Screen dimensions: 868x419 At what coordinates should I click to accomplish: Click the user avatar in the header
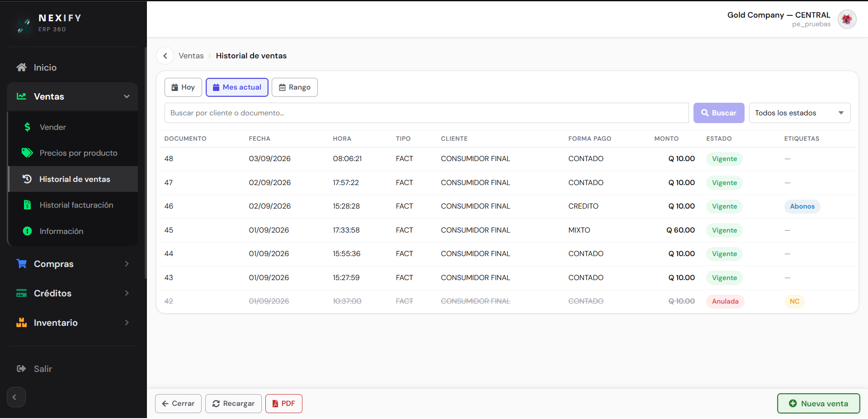coord(847,19)
